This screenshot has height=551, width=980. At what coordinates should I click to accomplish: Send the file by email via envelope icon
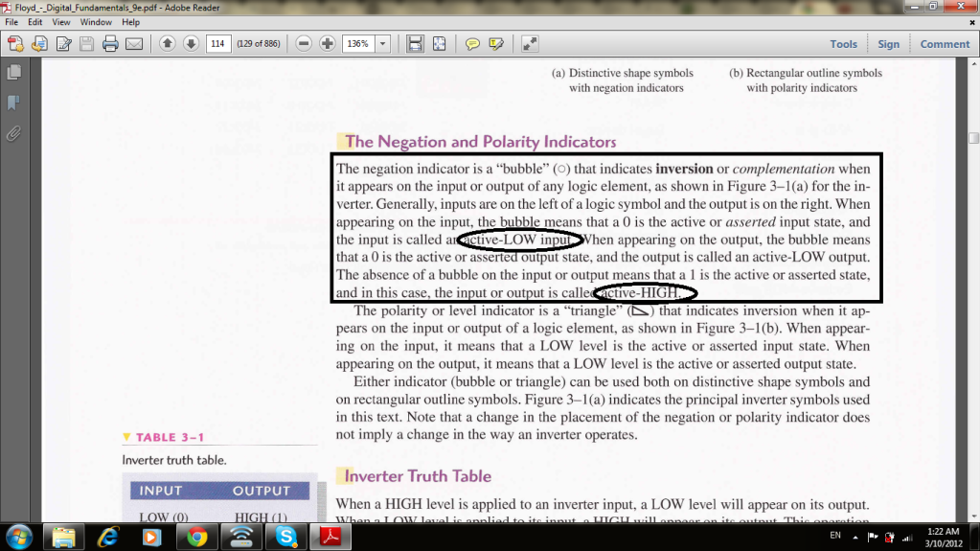click(134, 44)
